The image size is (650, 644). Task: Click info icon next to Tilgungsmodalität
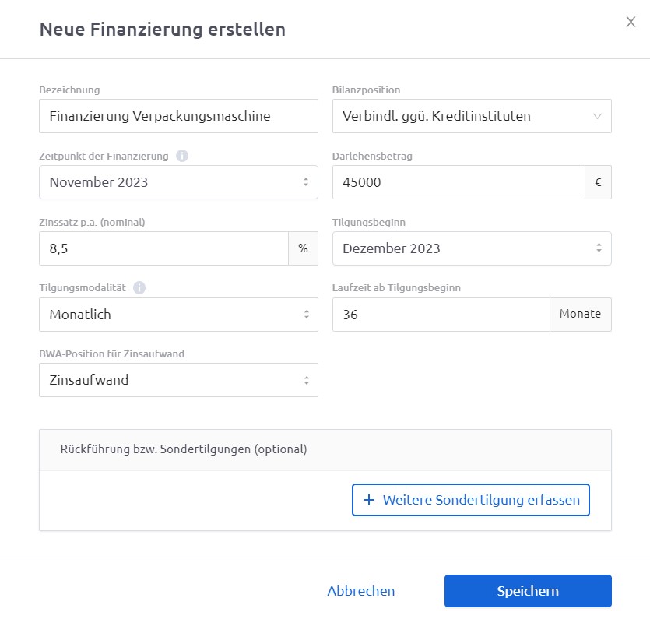click(x=139, y=288)
